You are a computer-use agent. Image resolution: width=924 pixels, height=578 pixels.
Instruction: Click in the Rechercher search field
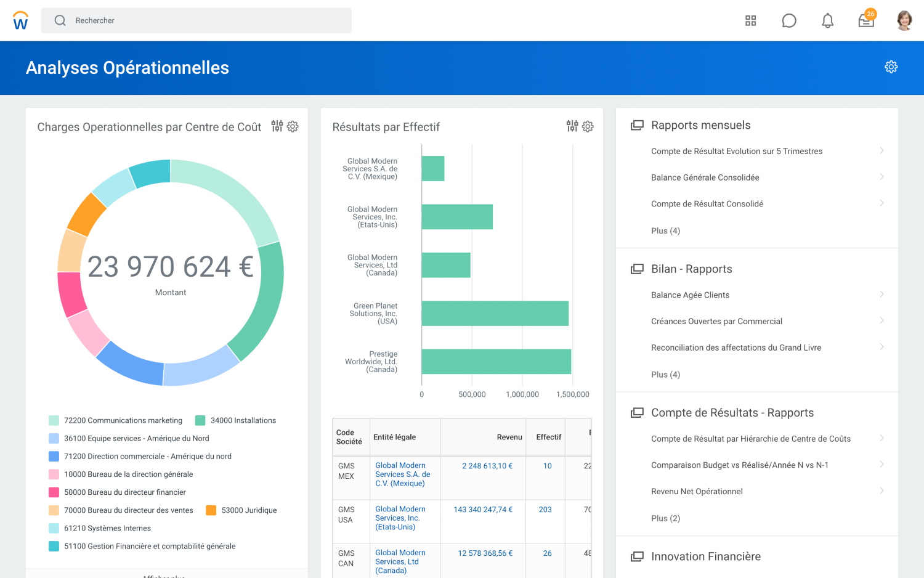(x=197, y=20)
